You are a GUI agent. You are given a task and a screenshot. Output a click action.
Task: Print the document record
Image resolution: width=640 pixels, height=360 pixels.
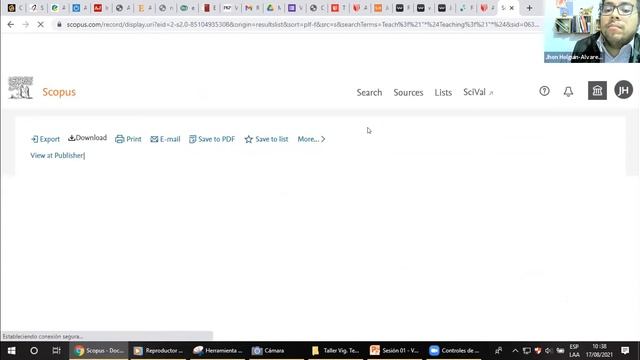click(x=128, y=139)
